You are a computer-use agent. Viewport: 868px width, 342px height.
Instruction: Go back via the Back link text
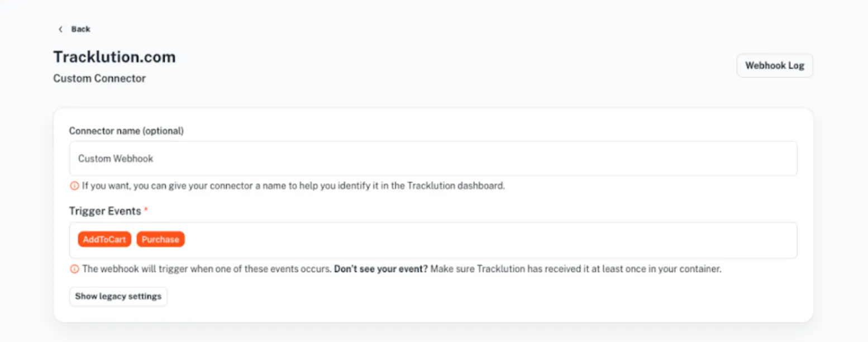click(x=80, y=29)
